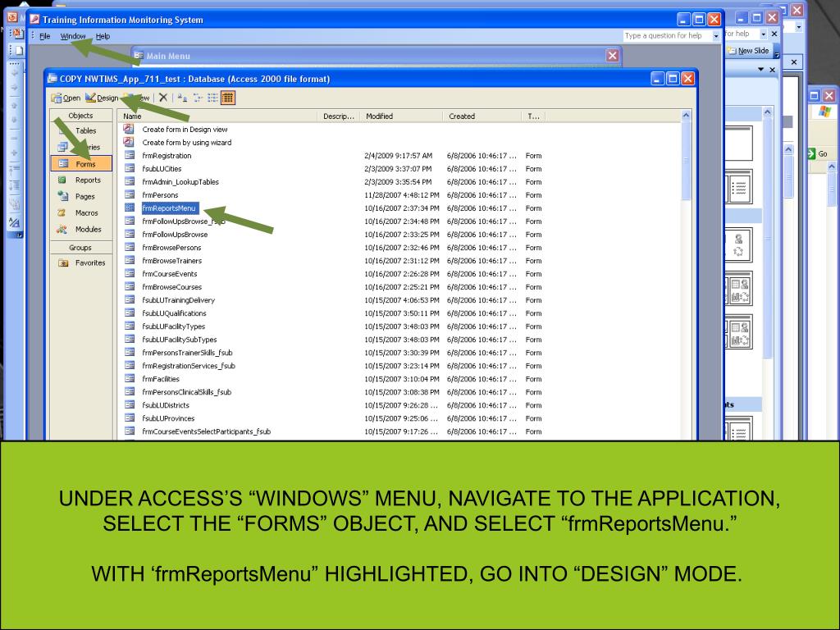Select fsubLUTrainingDelivery form

178,300
